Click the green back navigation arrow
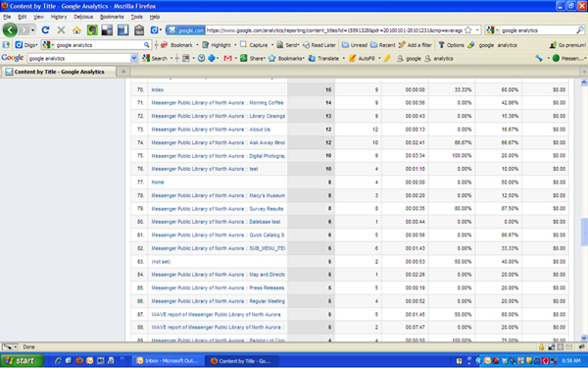Viewport: 588px width, 368px height. (10, 29)
